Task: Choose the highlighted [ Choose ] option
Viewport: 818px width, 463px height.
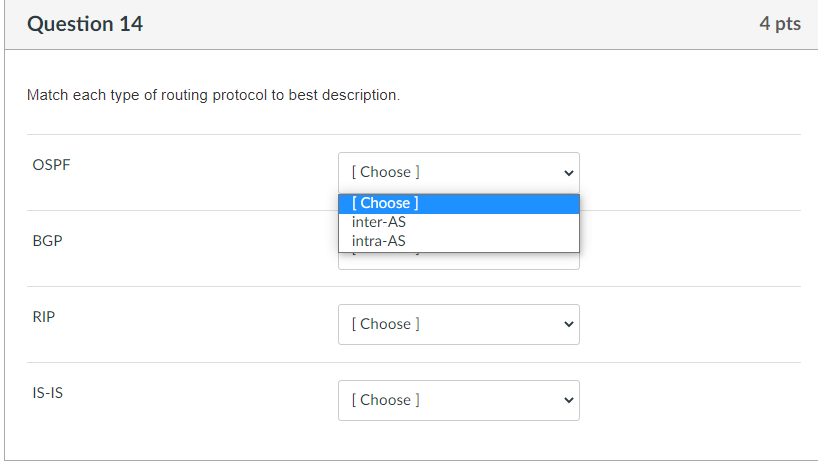Action: (459, 203)
